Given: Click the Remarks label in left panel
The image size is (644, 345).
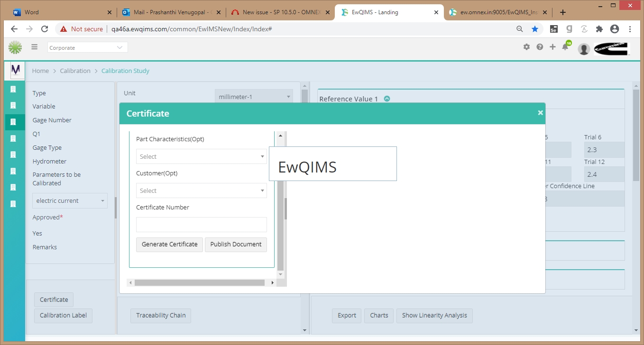Looking at the screenshot, I should (x=45, y=247).
